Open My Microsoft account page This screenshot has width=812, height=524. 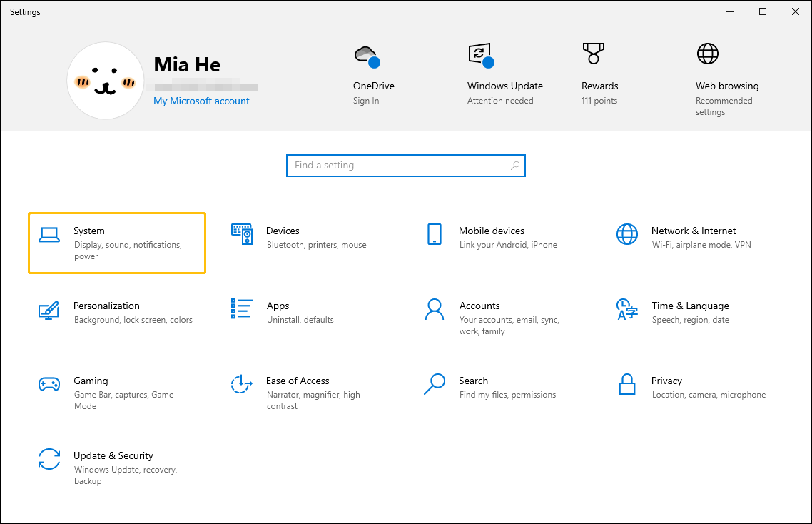(201, 101)
